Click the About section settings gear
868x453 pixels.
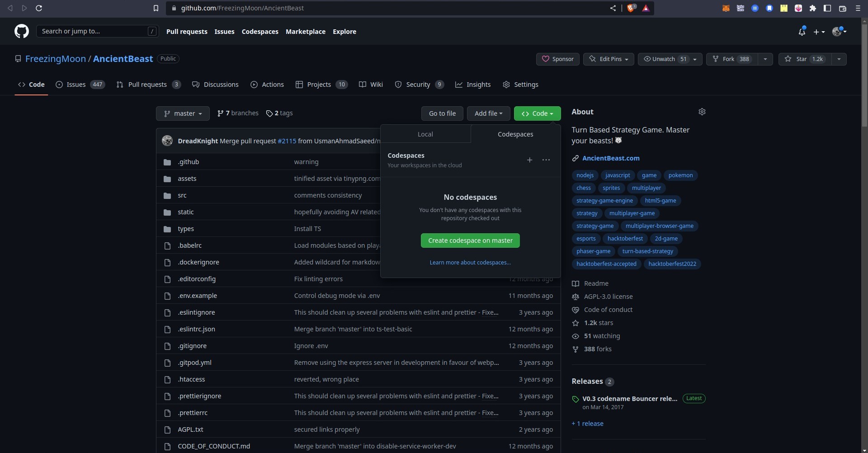702,112
